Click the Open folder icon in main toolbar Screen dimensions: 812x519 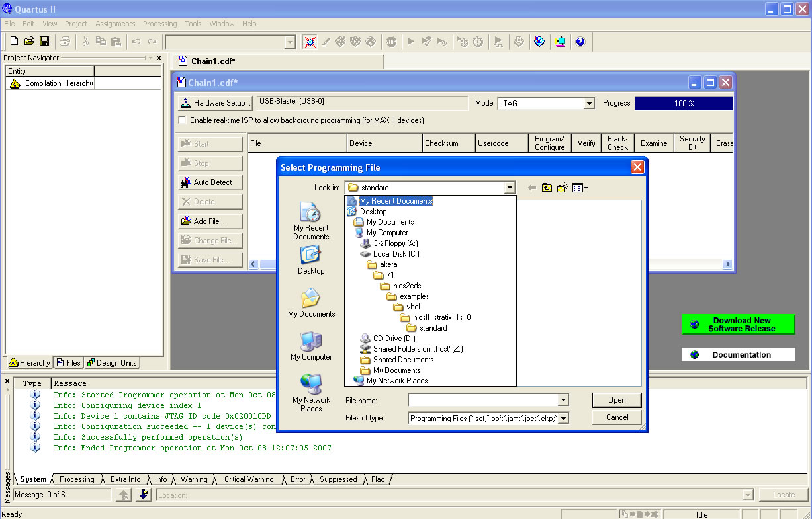coord(29,42)
